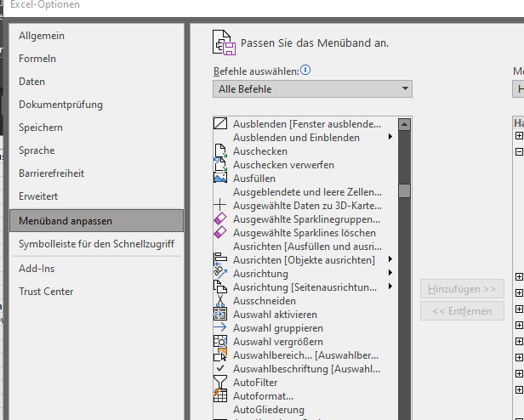Open the Dokumentprüfung options category
Viewport: 524px width, 420px height.
click(x=97, y=105)
